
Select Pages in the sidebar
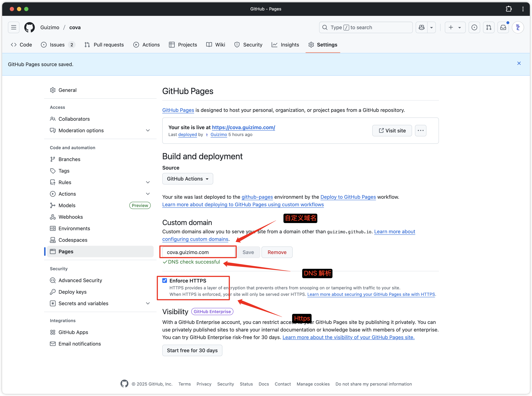point(100,252)
